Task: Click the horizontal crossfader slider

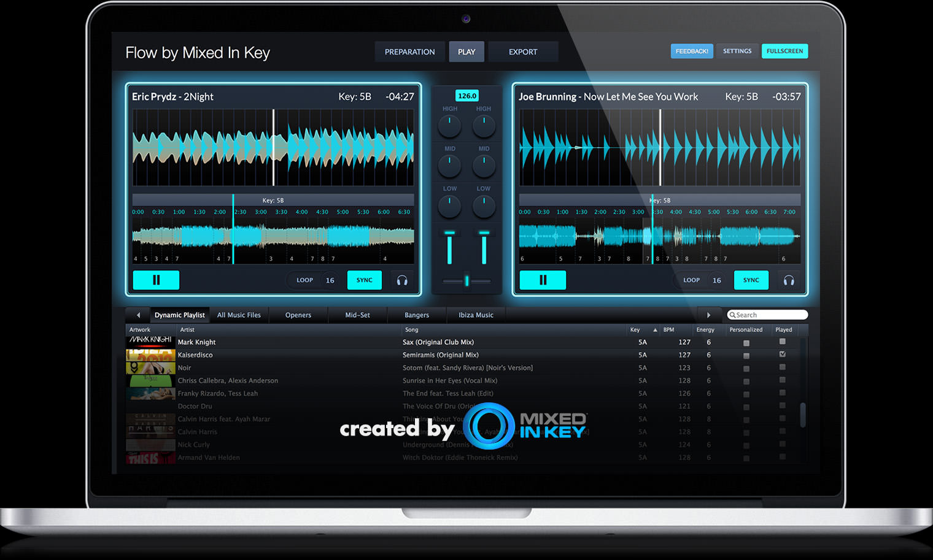Action: (466, 281)
